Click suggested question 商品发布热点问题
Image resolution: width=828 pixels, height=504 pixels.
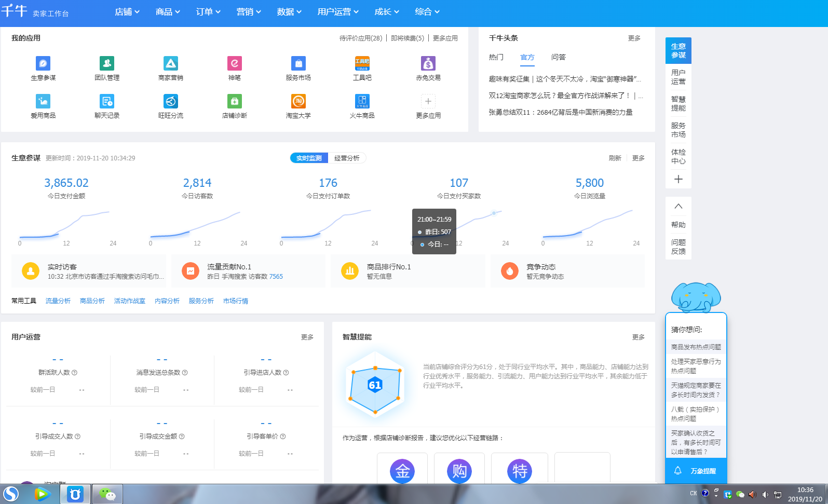tap(696, 347)
